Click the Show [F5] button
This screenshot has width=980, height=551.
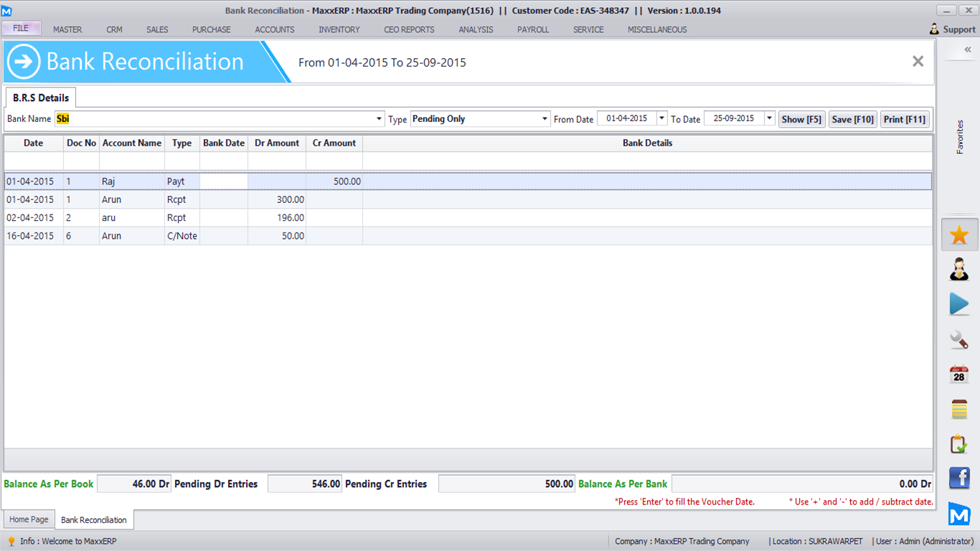(801, 119)
